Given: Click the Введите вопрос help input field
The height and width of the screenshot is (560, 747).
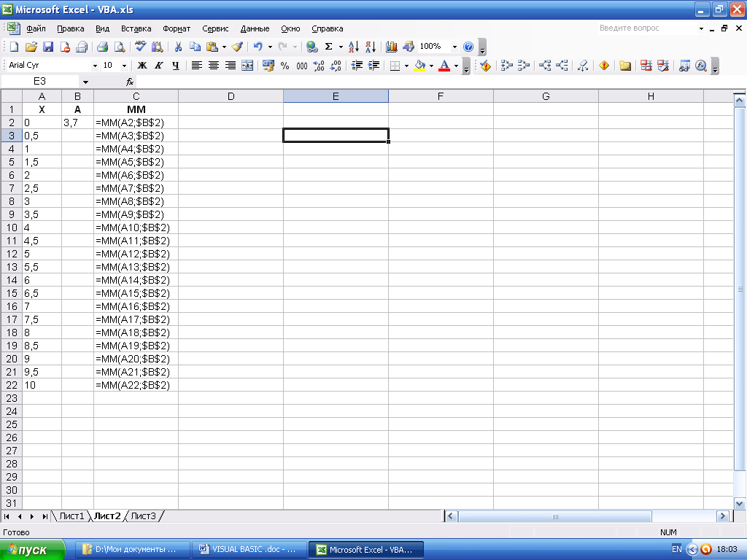Looking at the screenshot, I should pos(647,28).
